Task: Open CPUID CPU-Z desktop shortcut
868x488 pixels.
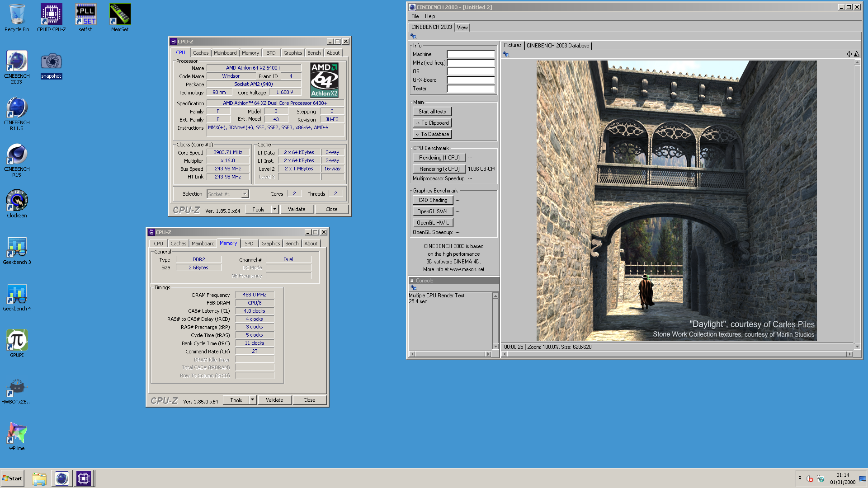Action: point(51,18)
